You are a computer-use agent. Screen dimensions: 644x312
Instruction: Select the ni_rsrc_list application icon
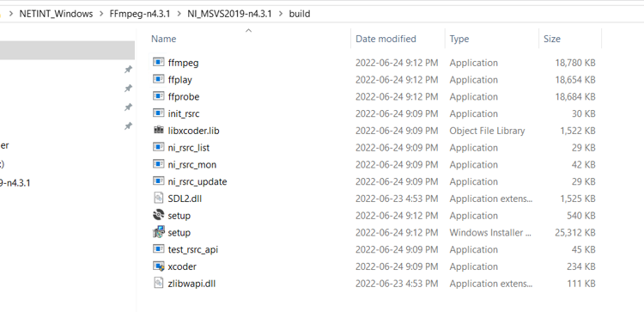tap(159, 147)
